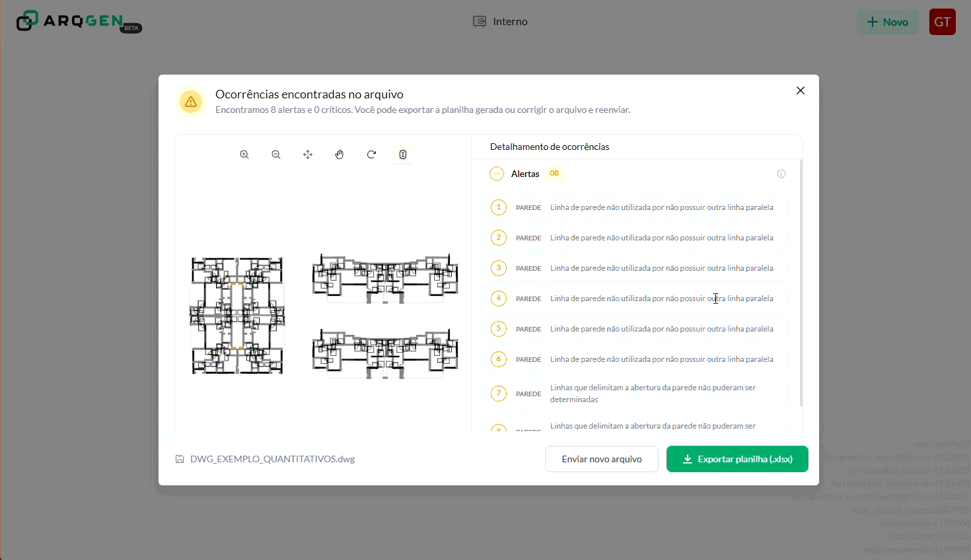Click the occurrences list scrollbar
The image size is (971, 560).
point(801,283)
